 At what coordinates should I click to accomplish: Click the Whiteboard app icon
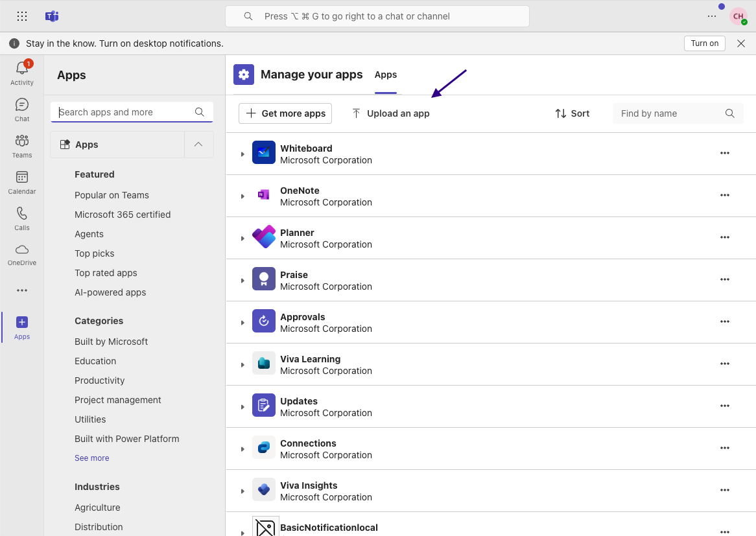point(264,152)
